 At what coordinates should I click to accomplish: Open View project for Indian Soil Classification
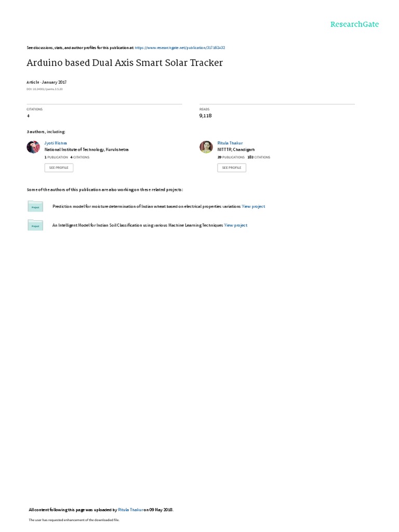point(236,225)
